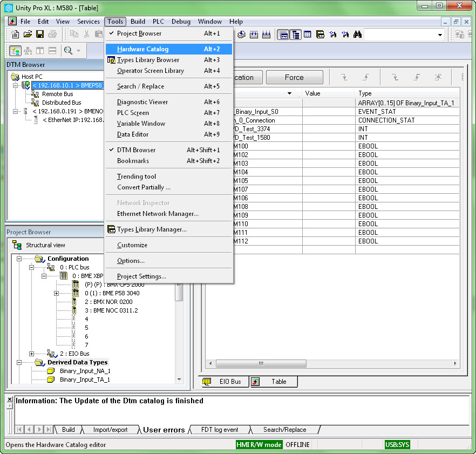The image size is (476, 454).
Task: Click the table horizontal scrollbar thumb
Action: point(261,363)
